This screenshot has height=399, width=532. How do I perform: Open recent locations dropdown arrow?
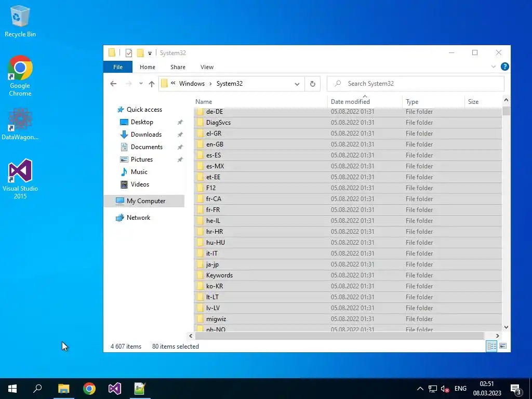click(141, 84)
